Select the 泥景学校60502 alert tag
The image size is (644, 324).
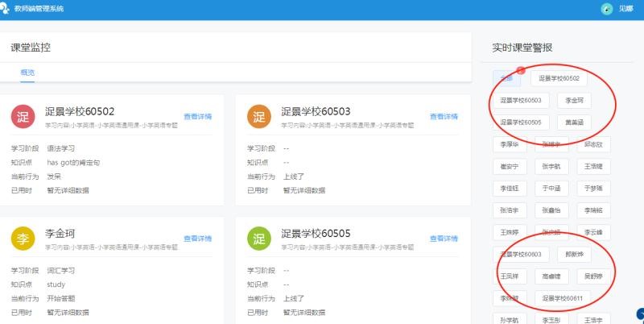click(x=559, y=78)
